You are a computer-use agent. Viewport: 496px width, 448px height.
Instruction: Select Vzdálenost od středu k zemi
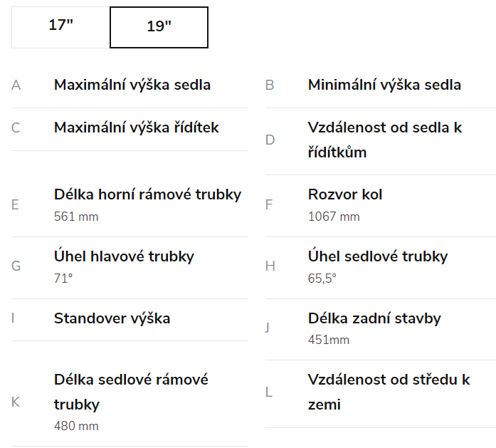pyautogui.click(x=389, y=392)
